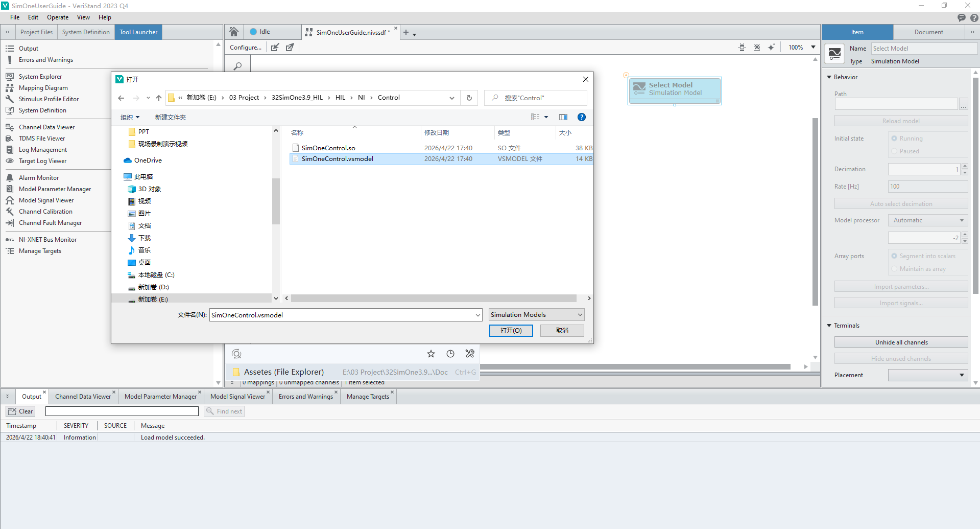
Task: Click the history clock icon in the launcher popup
Action: tap(450, 354)
